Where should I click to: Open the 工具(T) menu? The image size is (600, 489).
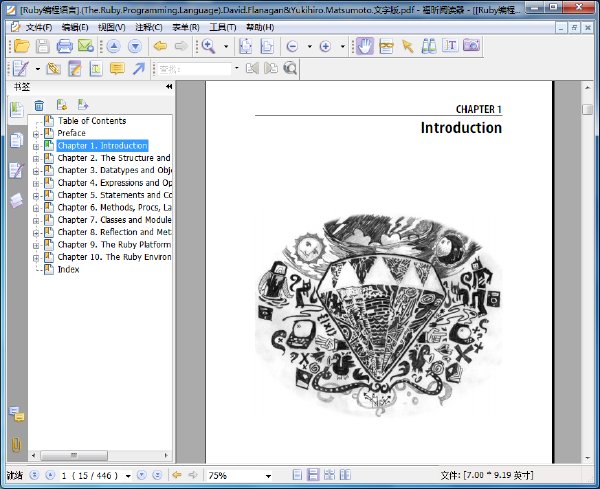click(x=223, y=28)
